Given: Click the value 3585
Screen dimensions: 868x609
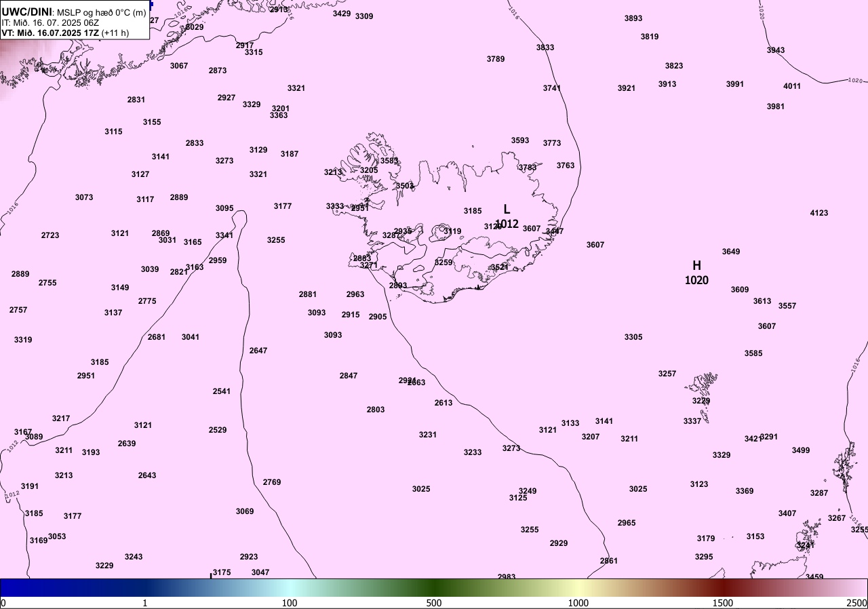Looking at the screenshot, I should [x=753, y=353].
